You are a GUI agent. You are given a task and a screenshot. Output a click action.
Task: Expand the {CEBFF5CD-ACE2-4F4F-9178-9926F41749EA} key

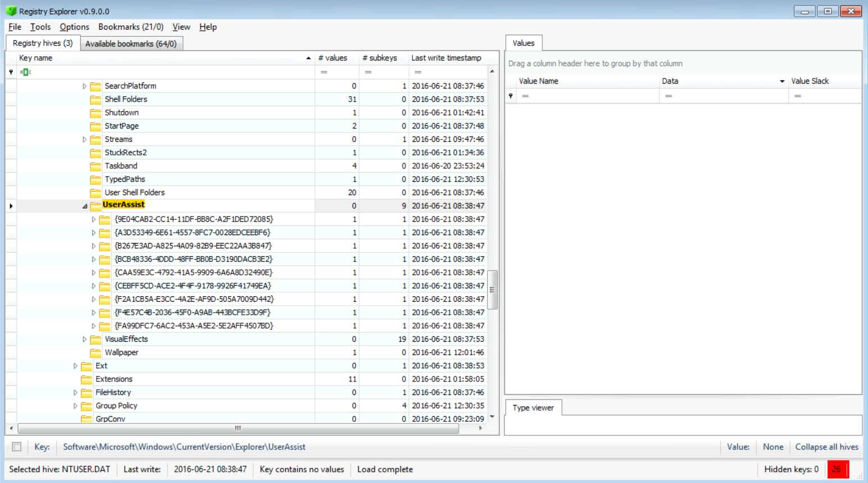[94, 286]
